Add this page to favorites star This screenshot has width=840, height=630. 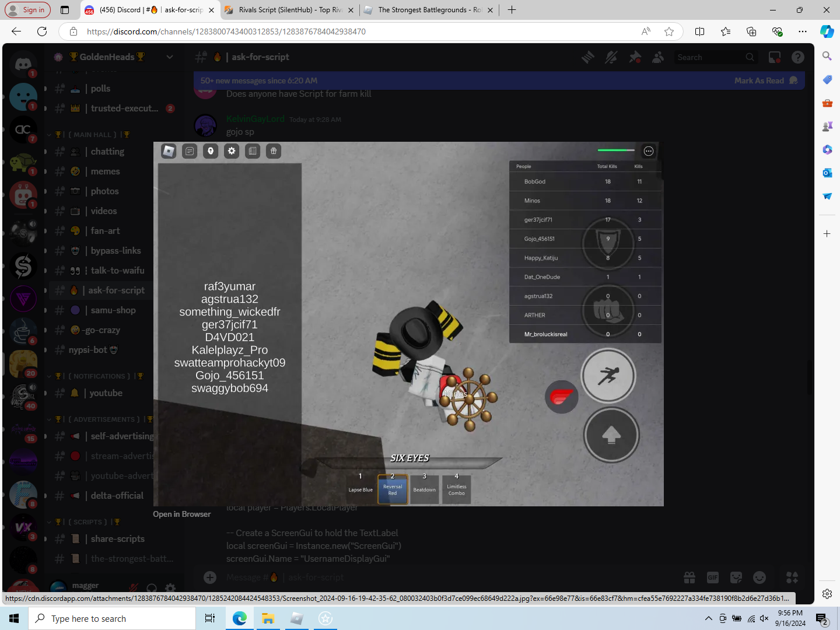669,32
